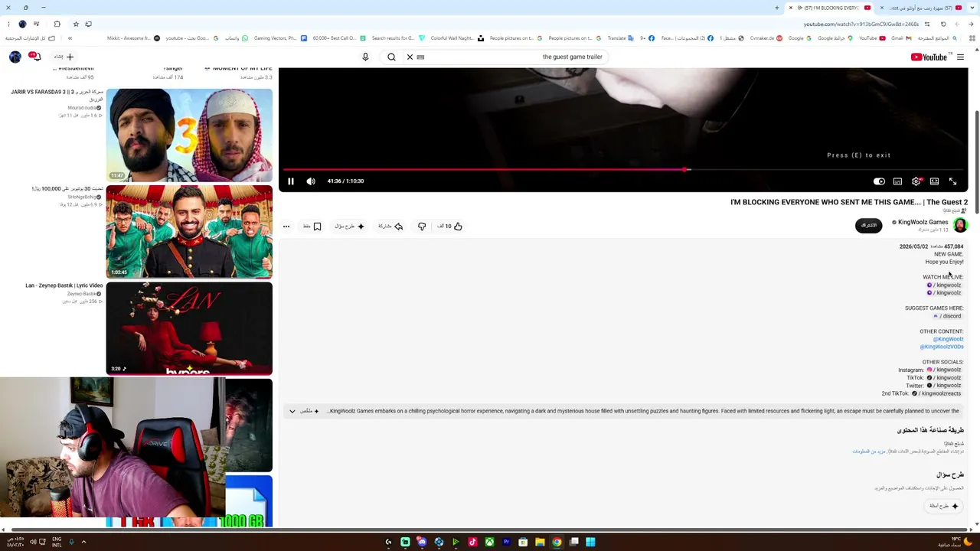The width and height of the screenshot is (980, 551).
Task: Open the create button with plus sign
Action: click(64, 57)
